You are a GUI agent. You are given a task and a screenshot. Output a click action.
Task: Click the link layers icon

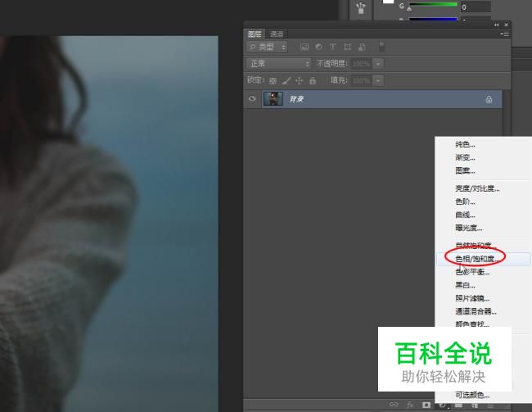tap(394, 405)
